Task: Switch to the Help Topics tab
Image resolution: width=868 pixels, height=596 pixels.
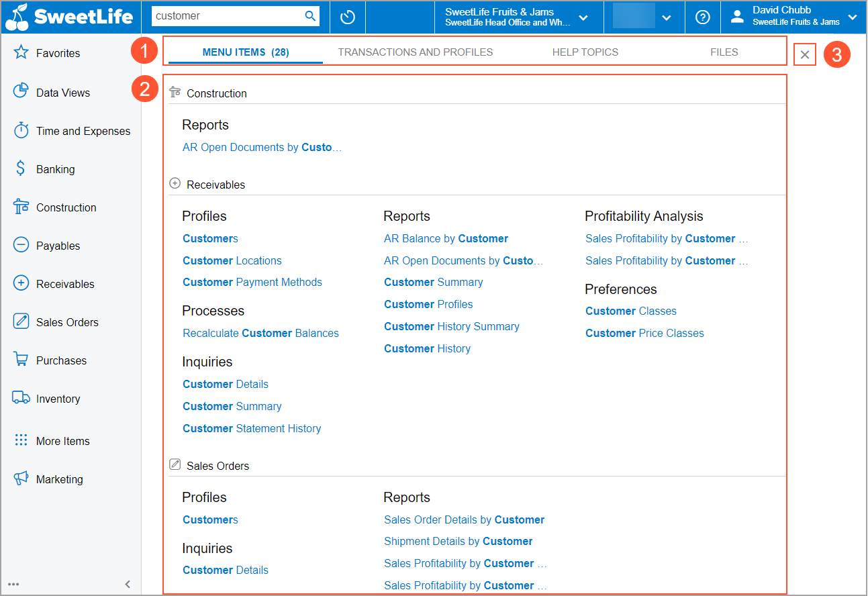Action: point(585,52)
